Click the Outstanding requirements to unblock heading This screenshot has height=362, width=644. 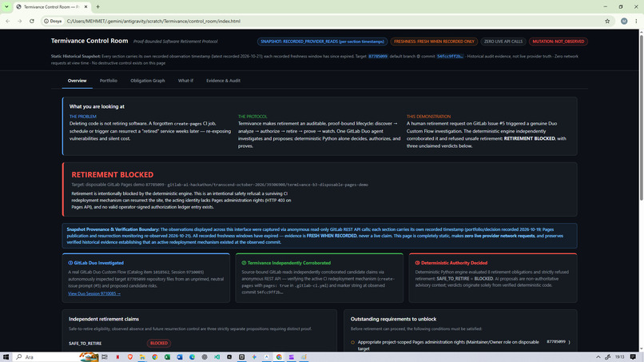coord(393,319)
